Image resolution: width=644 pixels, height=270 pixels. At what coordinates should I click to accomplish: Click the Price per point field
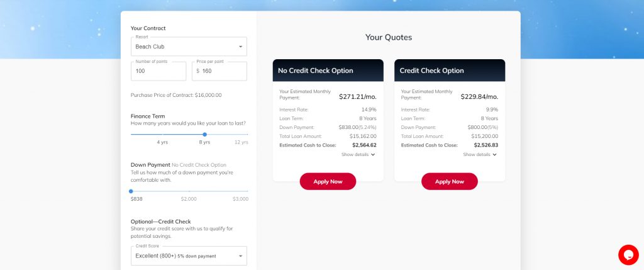point(223,71)
